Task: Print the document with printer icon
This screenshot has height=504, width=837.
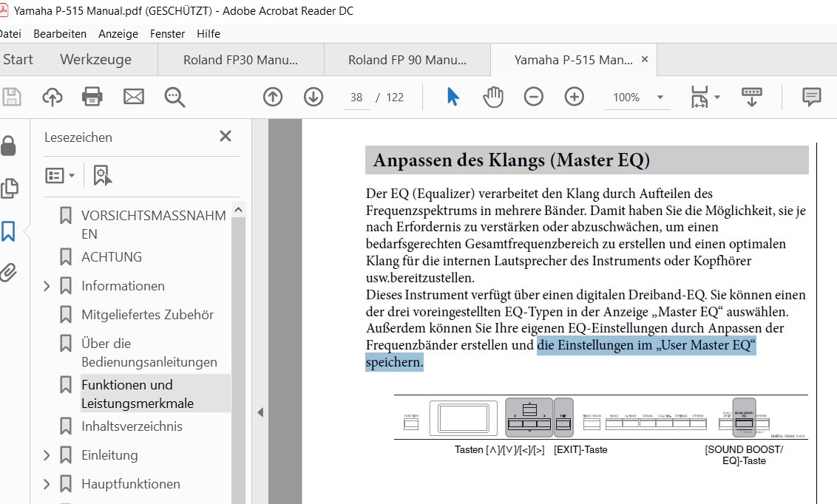Action: click(92, 97)
